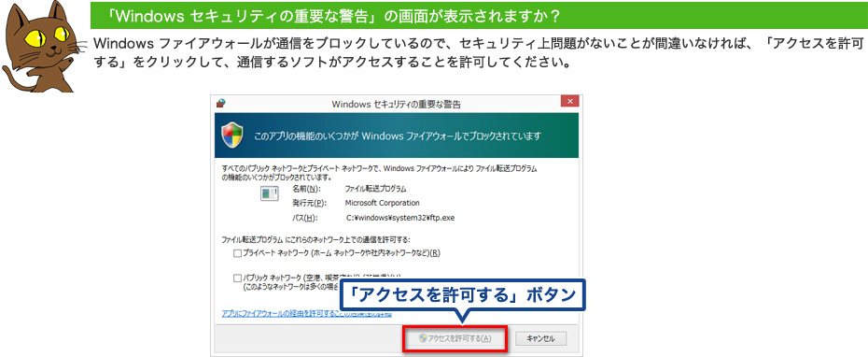
Task: Click the 'パス(H):' label
Action: [x=304, y=218]
